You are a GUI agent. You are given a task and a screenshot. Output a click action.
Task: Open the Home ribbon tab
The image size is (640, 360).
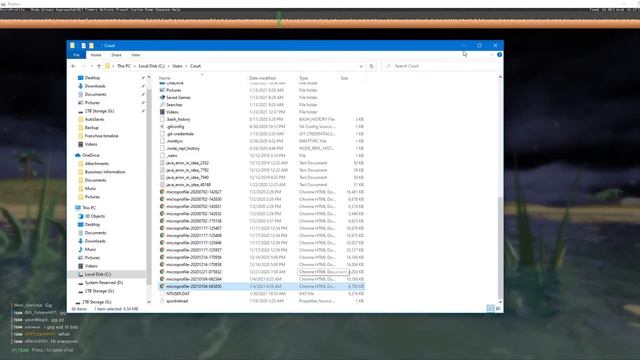[96, 55]
